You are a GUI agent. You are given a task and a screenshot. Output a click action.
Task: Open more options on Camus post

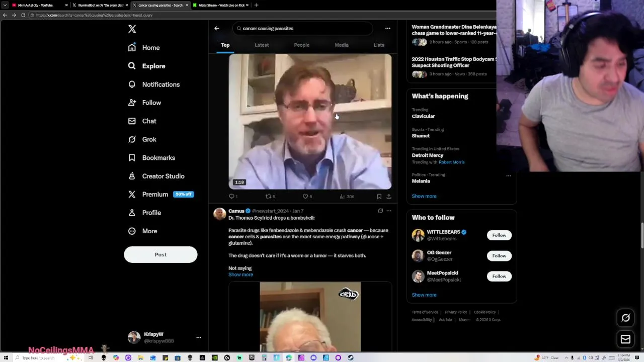tap(388, 211)
